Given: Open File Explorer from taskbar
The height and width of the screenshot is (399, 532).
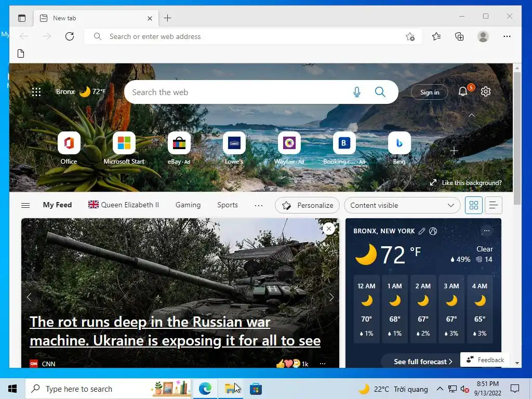Looking at the screenshot, I should point(230,389).
